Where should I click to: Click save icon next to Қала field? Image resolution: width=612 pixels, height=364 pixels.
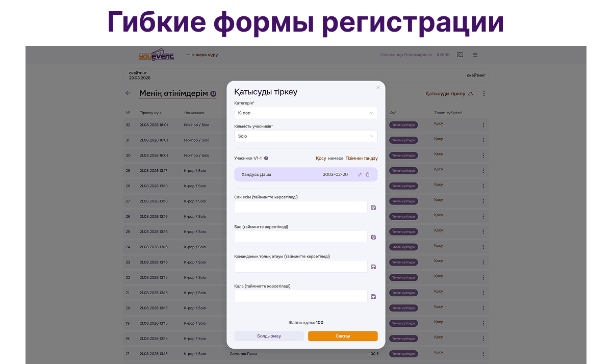coord(373,296)
